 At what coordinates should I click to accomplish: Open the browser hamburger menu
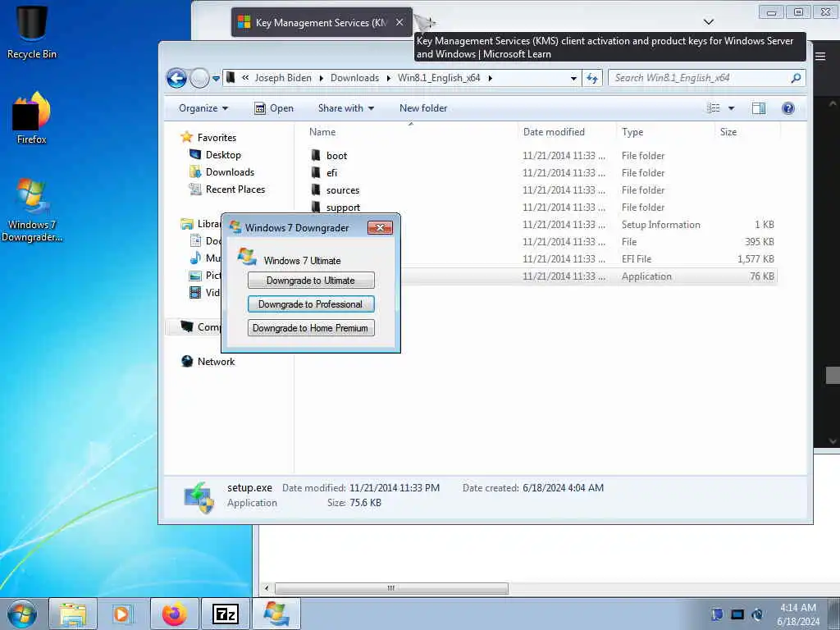coord(820,57)
